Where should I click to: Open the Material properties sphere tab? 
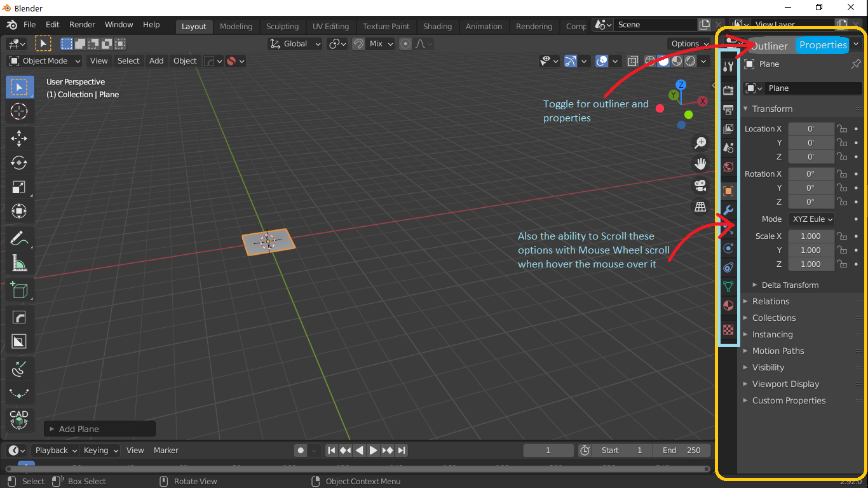(729, 306)
